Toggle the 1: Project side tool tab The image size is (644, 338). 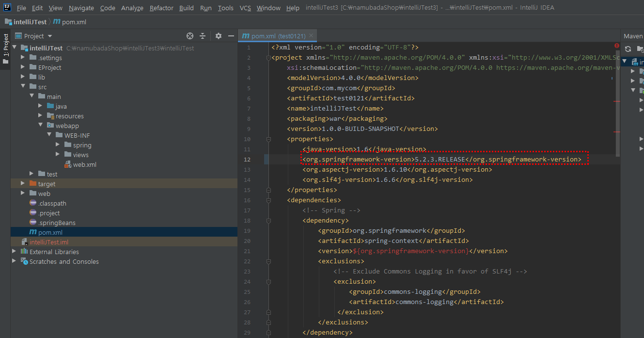click(5, 50)
